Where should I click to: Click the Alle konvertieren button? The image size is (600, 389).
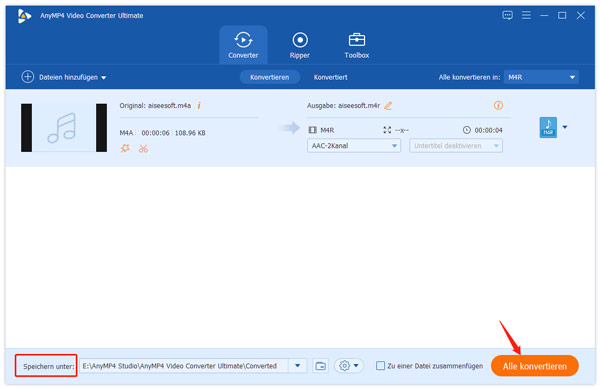[x=535, y=366]
